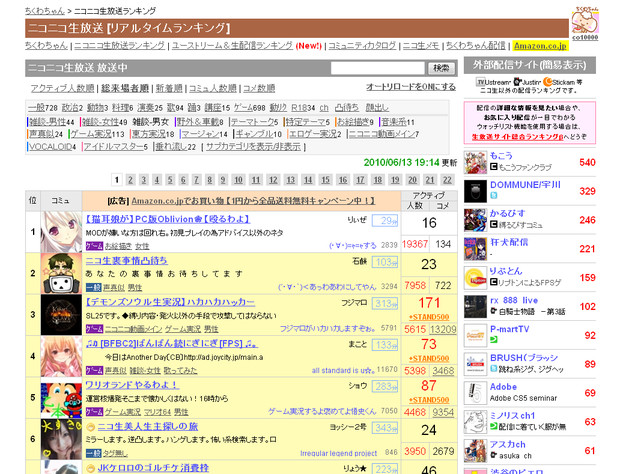Open ニコ生メモ link
This screenshot has width=620, height=474.
pyautogui.click(x=421, y=46)
